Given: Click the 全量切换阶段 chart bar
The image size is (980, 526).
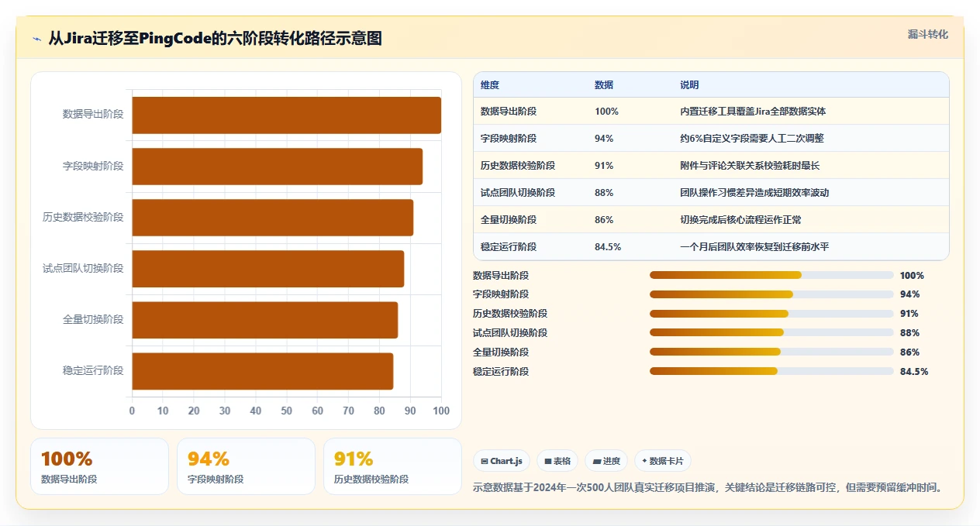Looking at the screenshot, I should (x=264, y=320).
